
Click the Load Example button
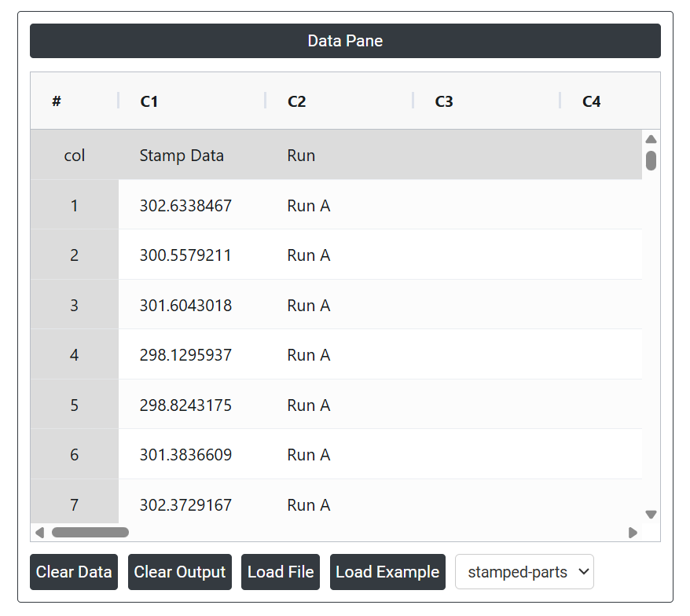tap(387, 572)
